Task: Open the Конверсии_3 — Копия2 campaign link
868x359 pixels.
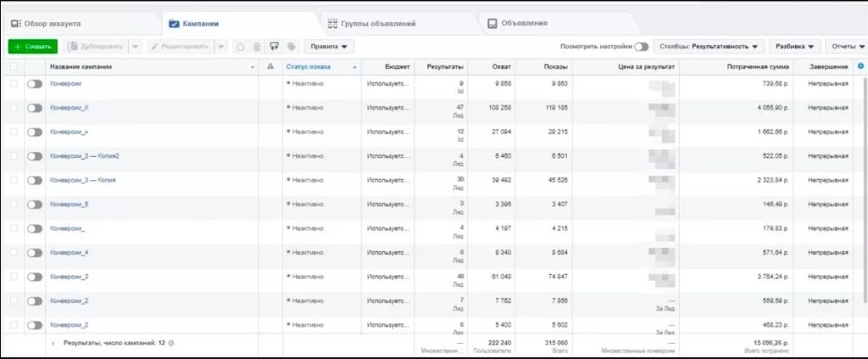Action: (x=84, y=155)
